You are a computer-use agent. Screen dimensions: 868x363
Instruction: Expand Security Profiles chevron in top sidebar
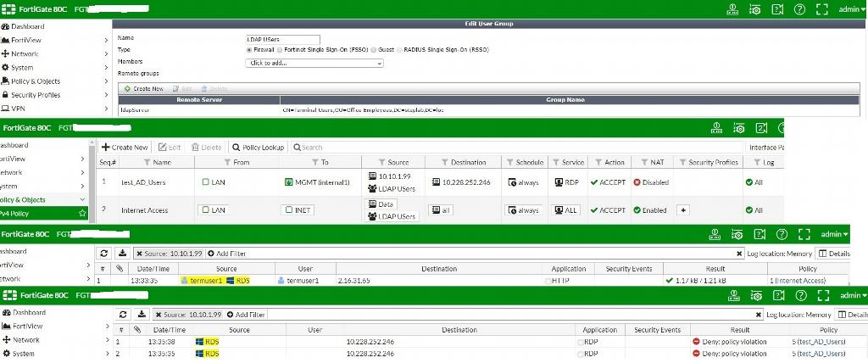[x=106, y=95]
